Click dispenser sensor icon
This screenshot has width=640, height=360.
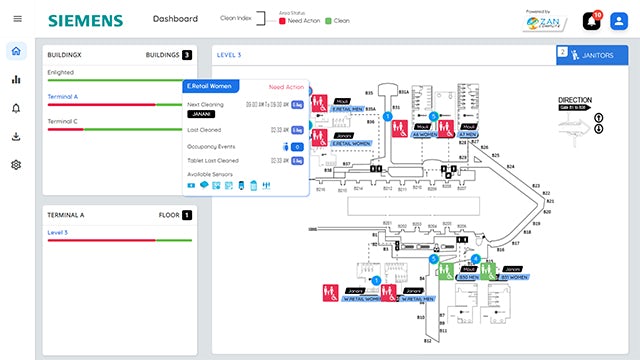(241, 186)
